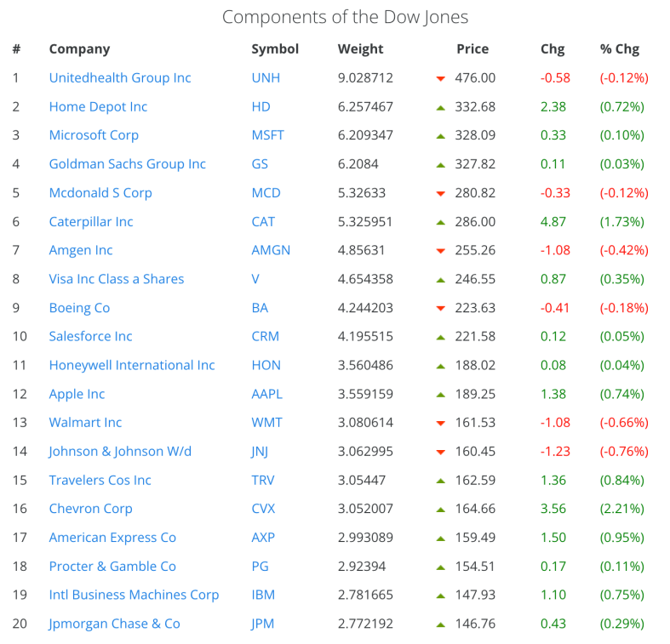Open Intl Business Machines Corp link
Viewport: 670px width, 644px height.
135,595
